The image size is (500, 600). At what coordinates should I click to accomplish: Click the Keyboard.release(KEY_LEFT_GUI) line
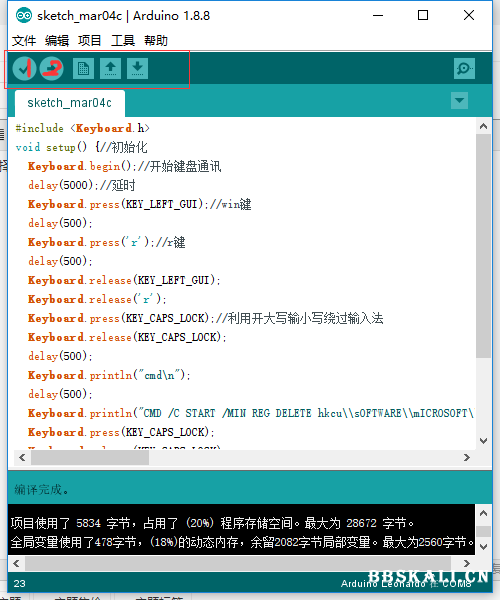click(x=124, y=280)
